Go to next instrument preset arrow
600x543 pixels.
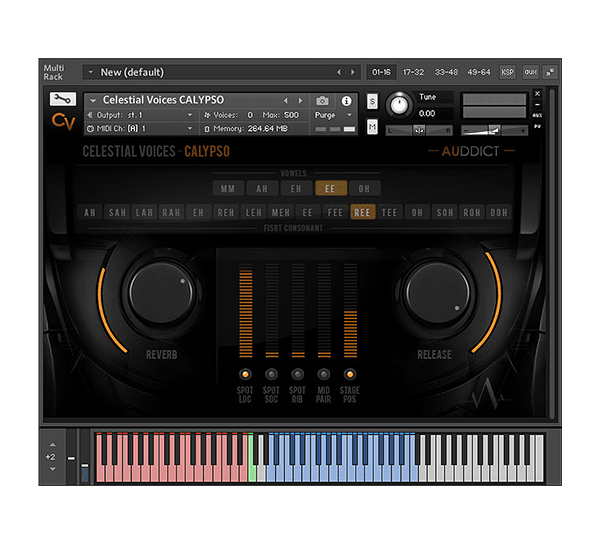click(300, 101)
